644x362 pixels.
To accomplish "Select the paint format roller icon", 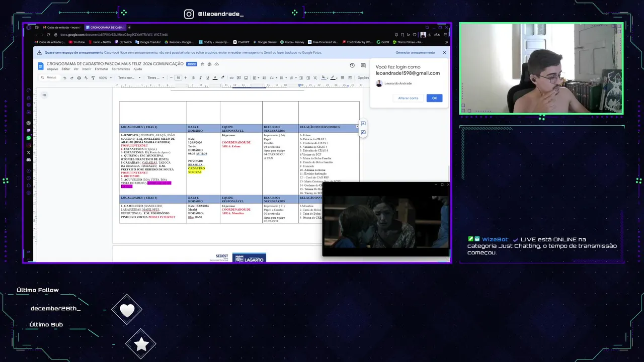I will 93,77.
